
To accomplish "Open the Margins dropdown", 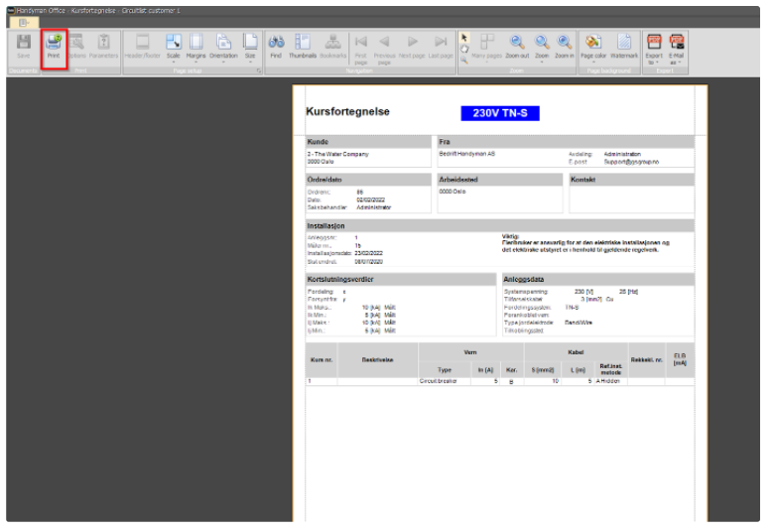I will point(195,49).
